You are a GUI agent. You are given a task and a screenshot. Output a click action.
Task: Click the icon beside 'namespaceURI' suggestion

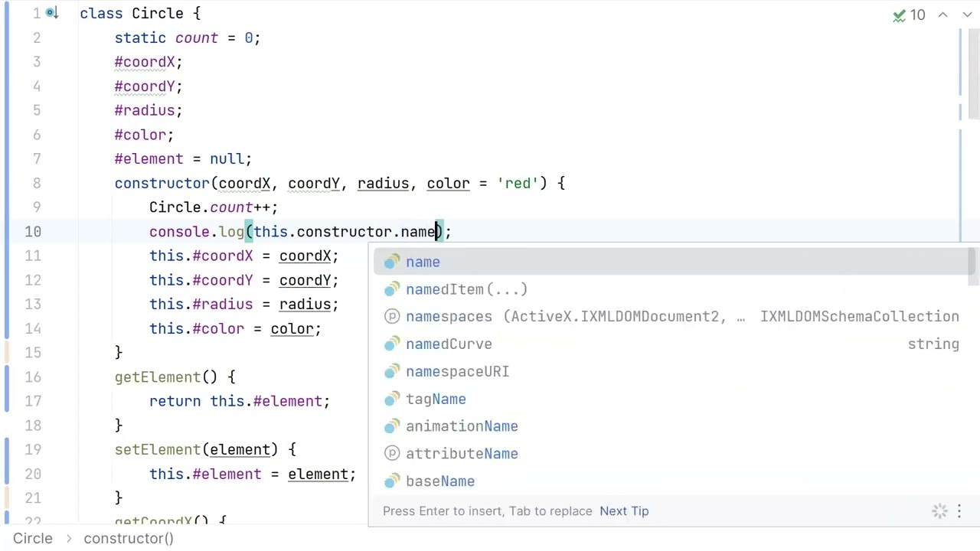(x=392, y=372)
